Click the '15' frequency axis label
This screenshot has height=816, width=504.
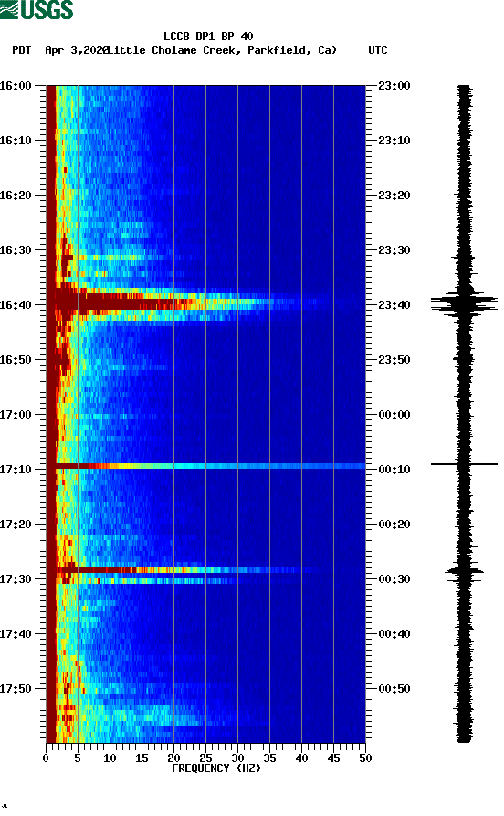142,758
